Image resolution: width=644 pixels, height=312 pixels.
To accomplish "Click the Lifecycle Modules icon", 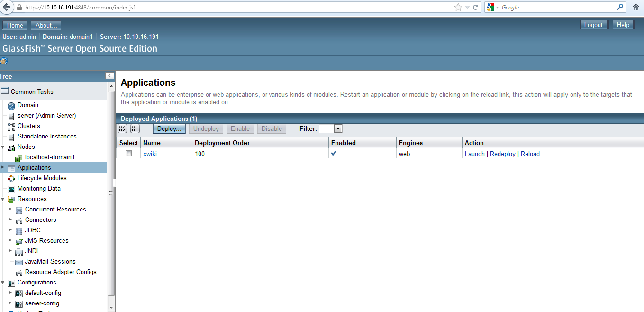I will coord(11,178).
